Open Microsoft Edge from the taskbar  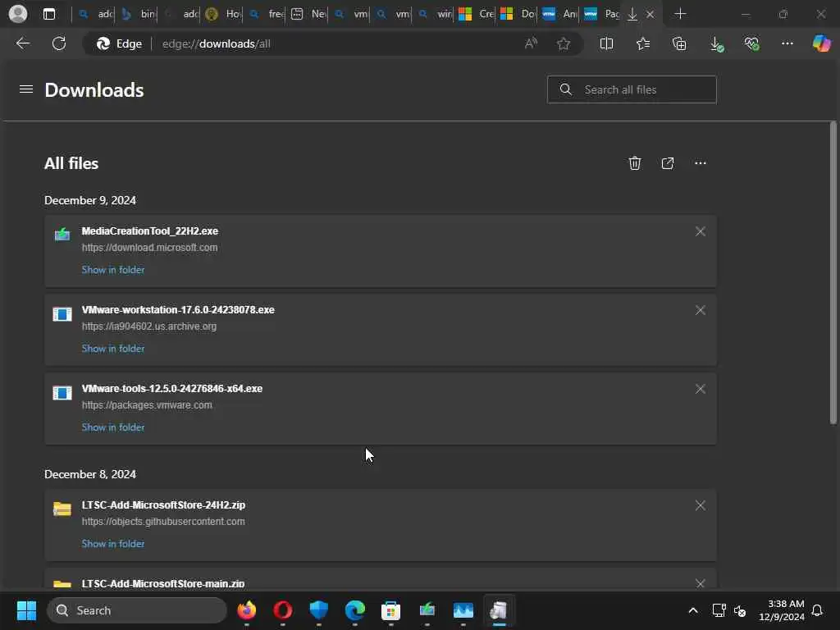354,610
